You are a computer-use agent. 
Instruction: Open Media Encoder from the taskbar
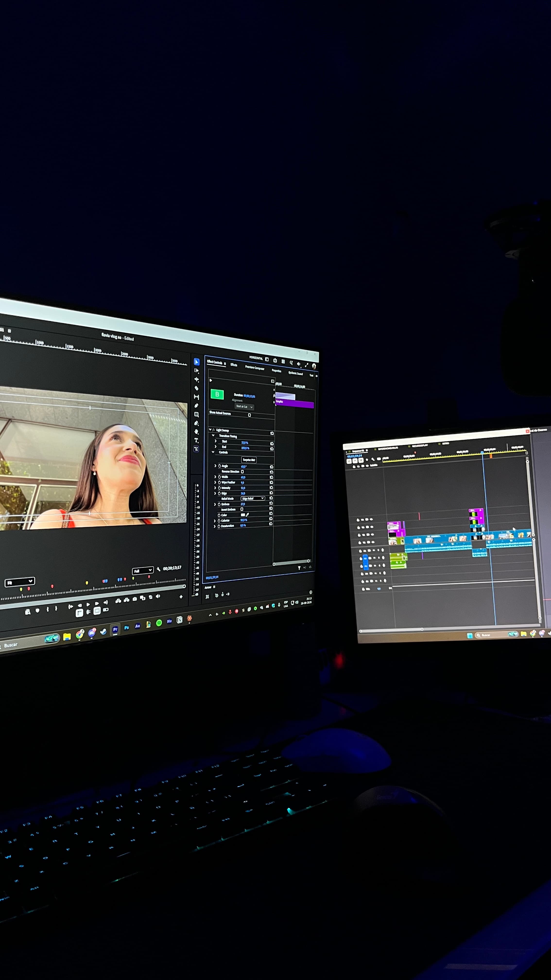tap(169, 621)
